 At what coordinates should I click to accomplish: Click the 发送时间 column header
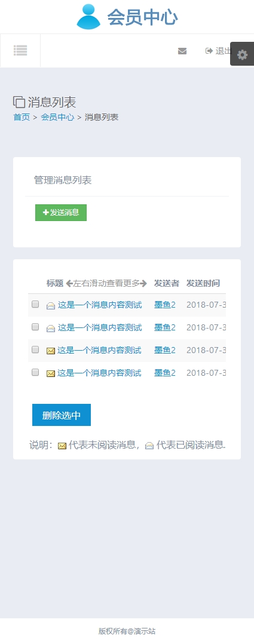[203, 283]
